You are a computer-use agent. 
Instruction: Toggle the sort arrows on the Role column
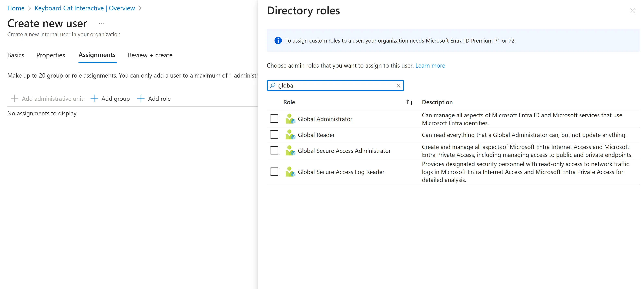tap(409, 102)
